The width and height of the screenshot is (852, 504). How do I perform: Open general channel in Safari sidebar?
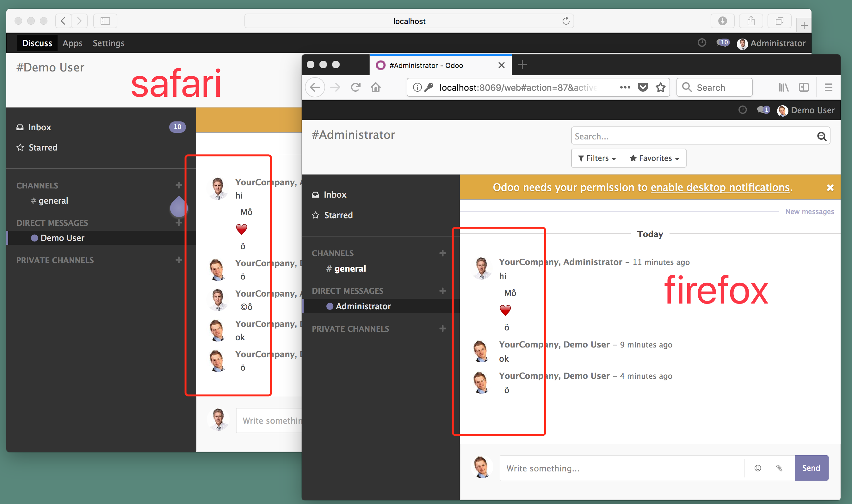tap(50, 201)
